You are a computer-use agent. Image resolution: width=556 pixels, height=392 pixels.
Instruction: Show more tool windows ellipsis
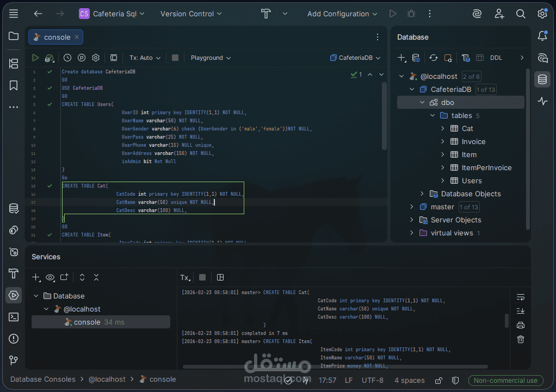click(x=14, y=107)
